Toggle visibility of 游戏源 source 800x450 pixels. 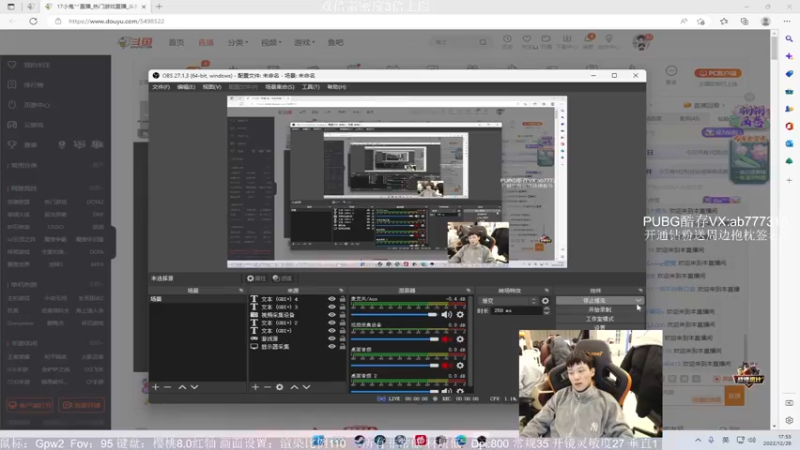(332, 339)
